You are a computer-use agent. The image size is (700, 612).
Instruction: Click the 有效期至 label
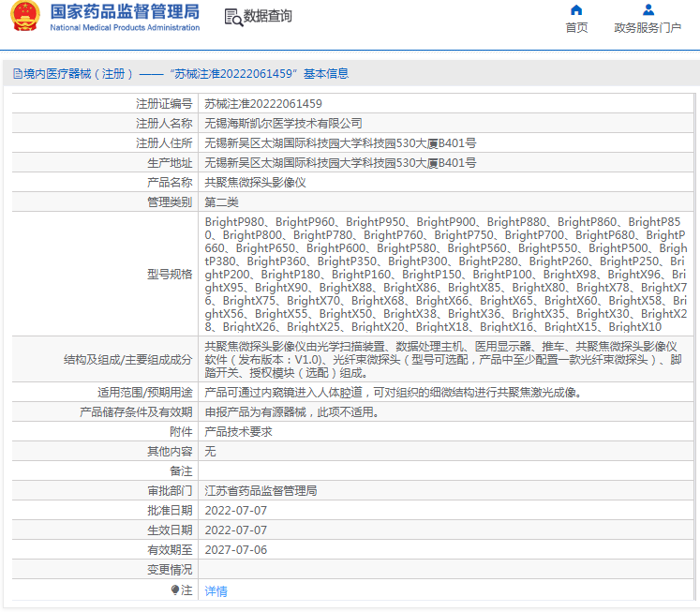click(x=170, y=549)
